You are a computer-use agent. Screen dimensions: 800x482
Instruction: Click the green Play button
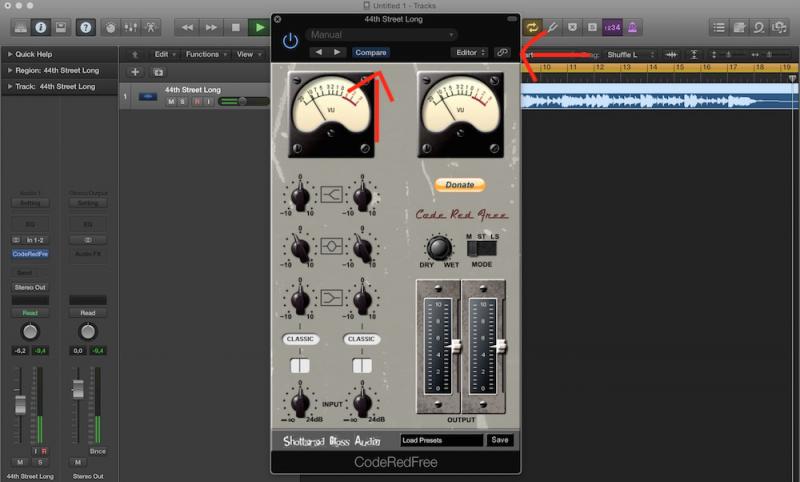click(x=260, y=27)
